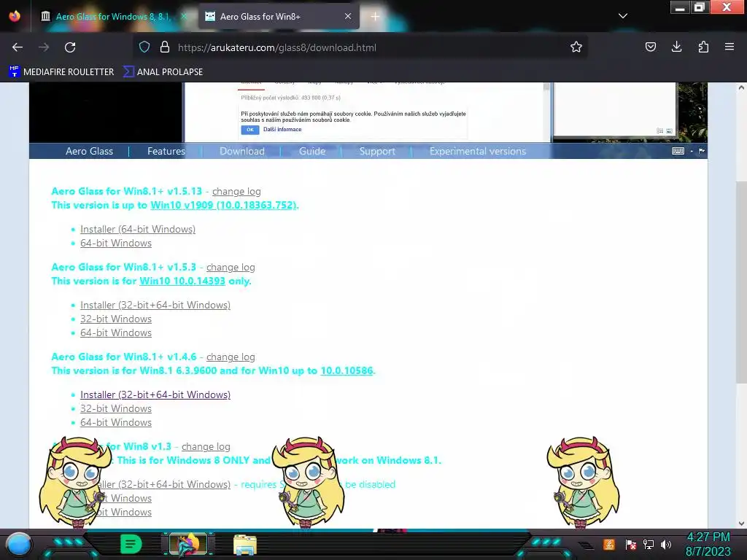This screenshot has height=560, width=747.
Task: Open Experimental versions nav item
Action: pos(478,151)
